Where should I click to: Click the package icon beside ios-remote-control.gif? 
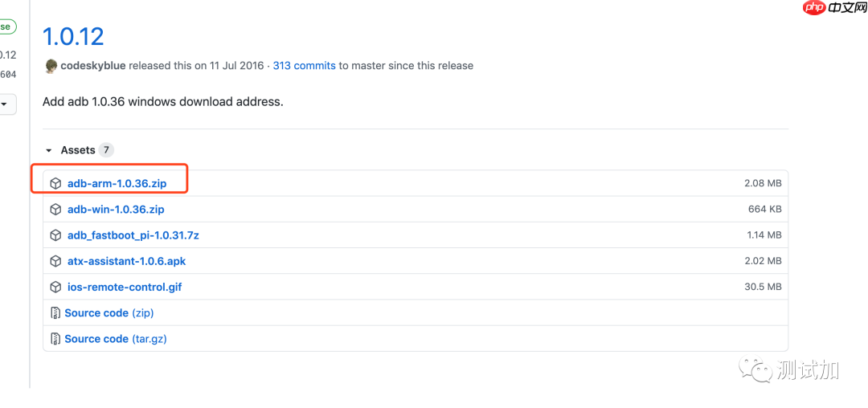click(x=55, y=287)
